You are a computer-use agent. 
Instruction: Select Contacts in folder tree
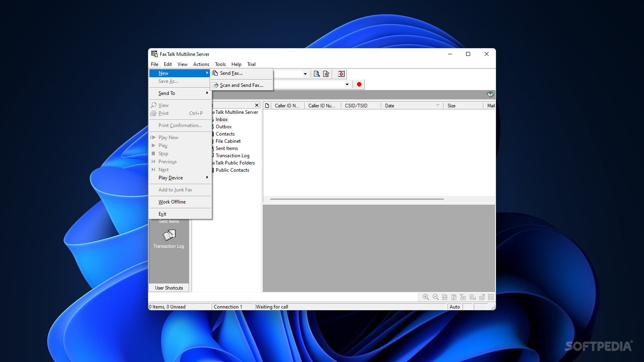click(x=225, y=134)
